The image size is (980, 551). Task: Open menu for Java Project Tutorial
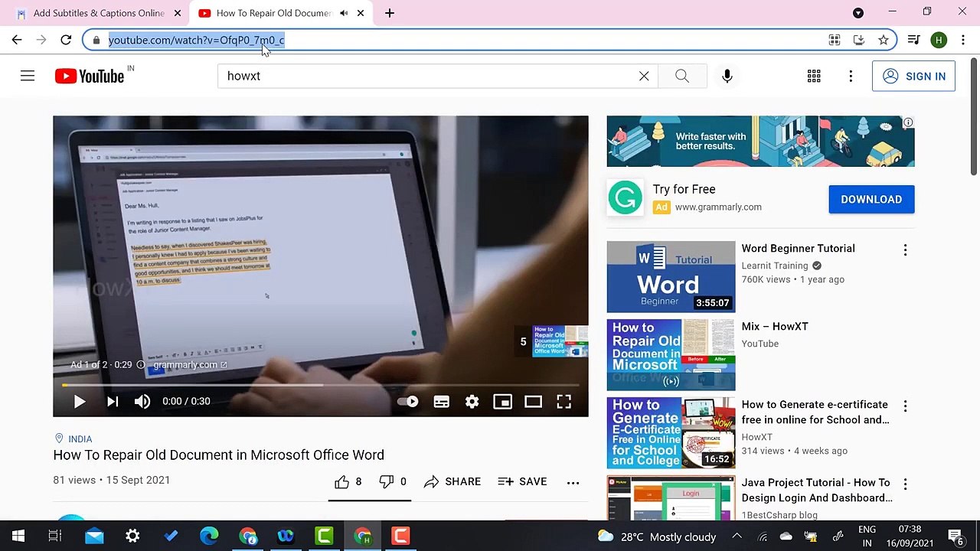click(905, 484)
